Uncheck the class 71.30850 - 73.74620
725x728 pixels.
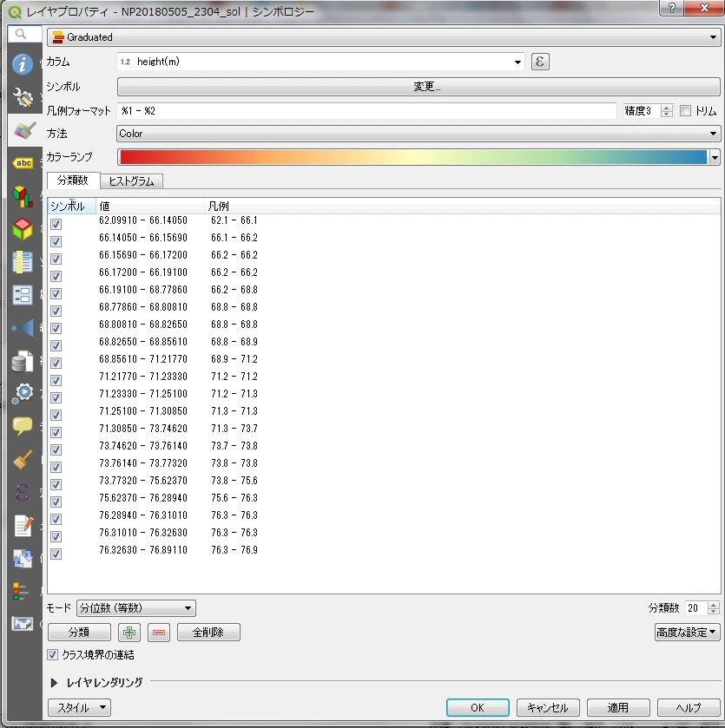pos(56,432)
